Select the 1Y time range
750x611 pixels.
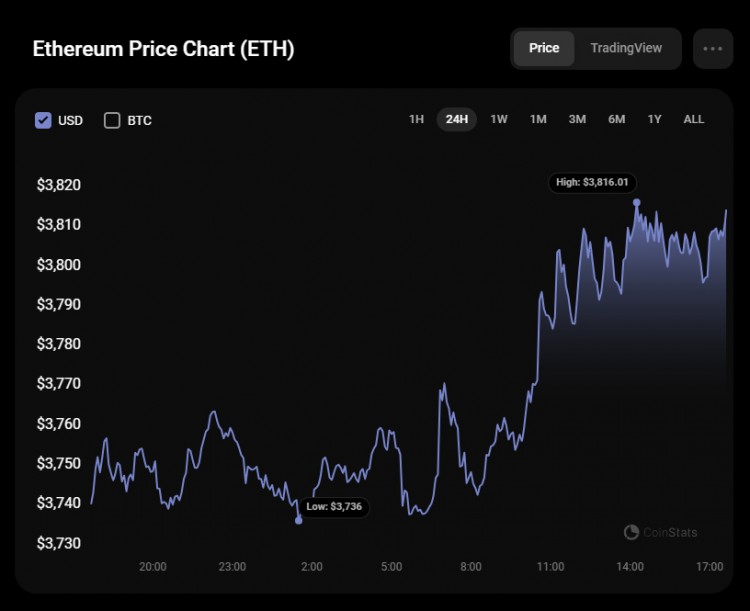tap(654, 119)
